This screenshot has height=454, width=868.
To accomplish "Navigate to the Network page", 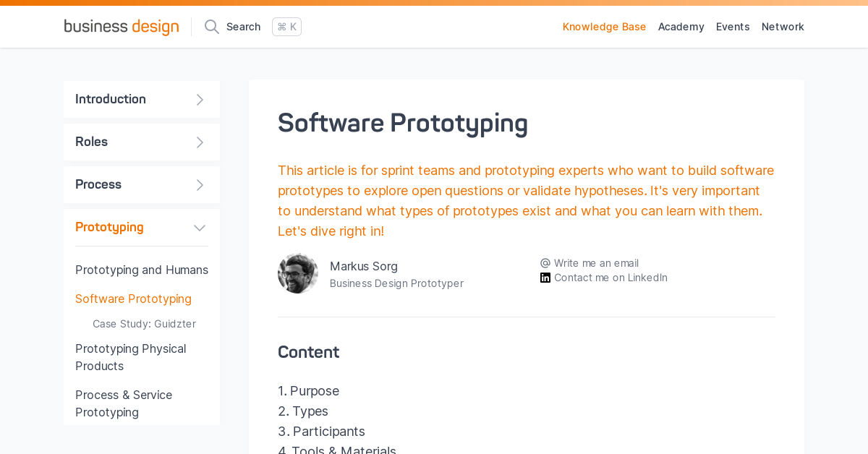I will 783,27.
